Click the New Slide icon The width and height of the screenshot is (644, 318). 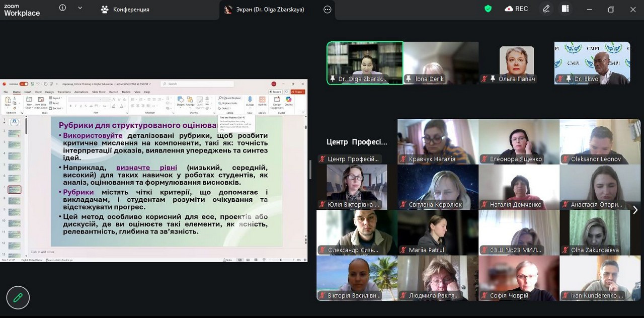tap(29, 100)
